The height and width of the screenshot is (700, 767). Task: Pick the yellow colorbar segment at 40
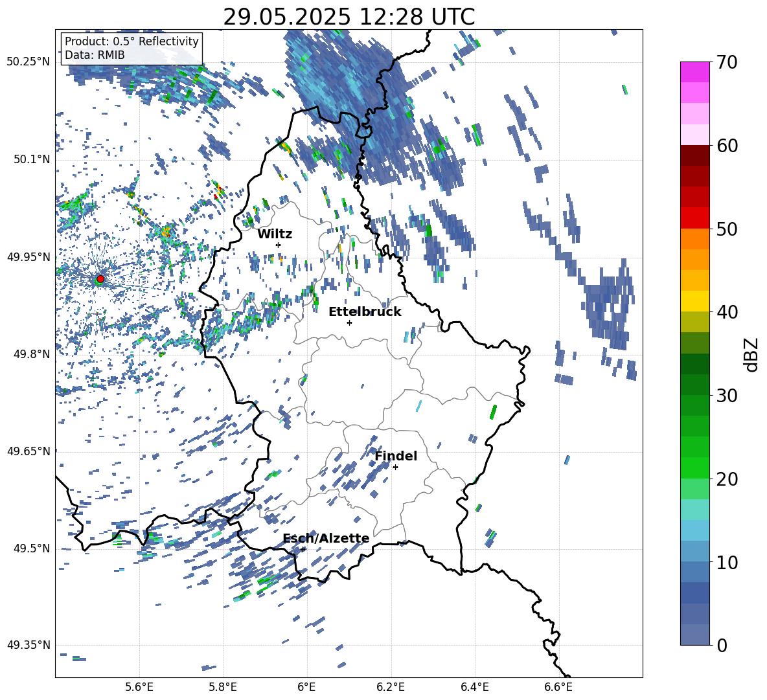point(694,301)
